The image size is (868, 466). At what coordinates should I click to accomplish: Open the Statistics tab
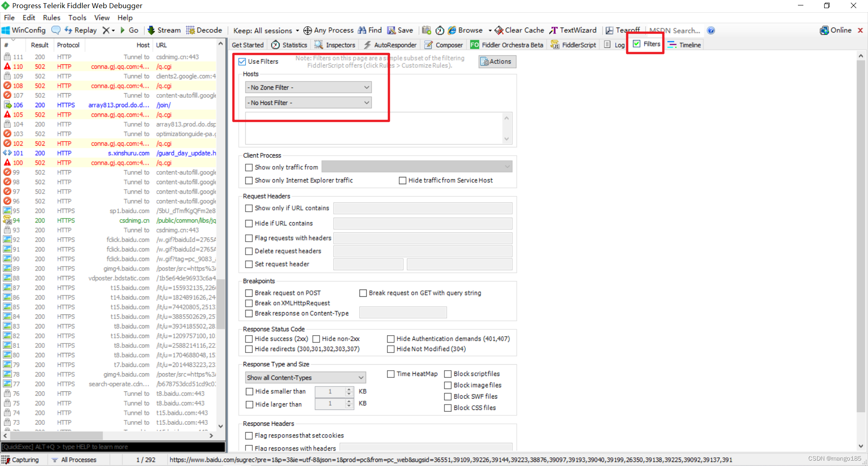289,45
